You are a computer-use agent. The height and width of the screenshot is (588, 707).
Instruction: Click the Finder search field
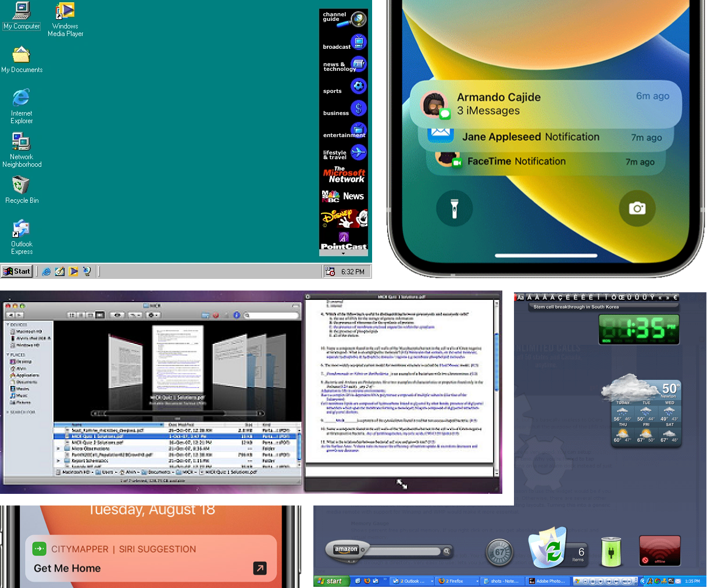(272, 315)
